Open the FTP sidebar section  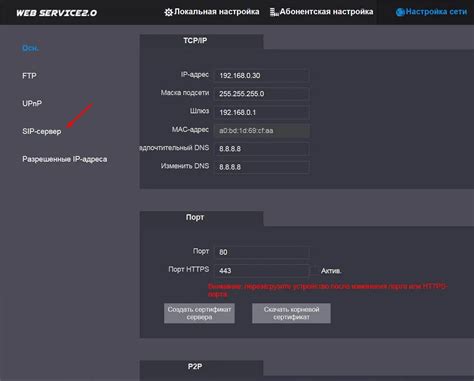tap(29, 76)
